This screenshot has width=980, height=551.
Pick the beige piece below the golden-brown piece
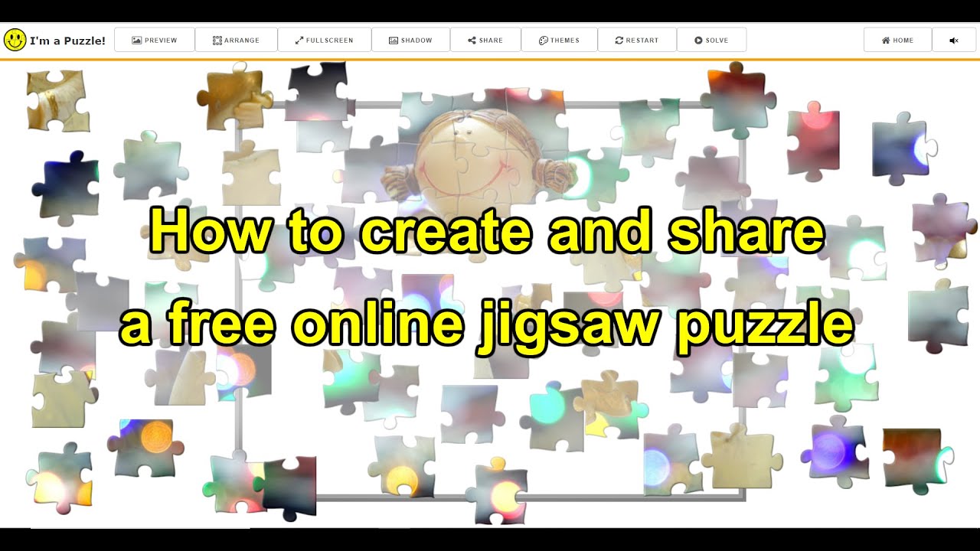[251, 174]
